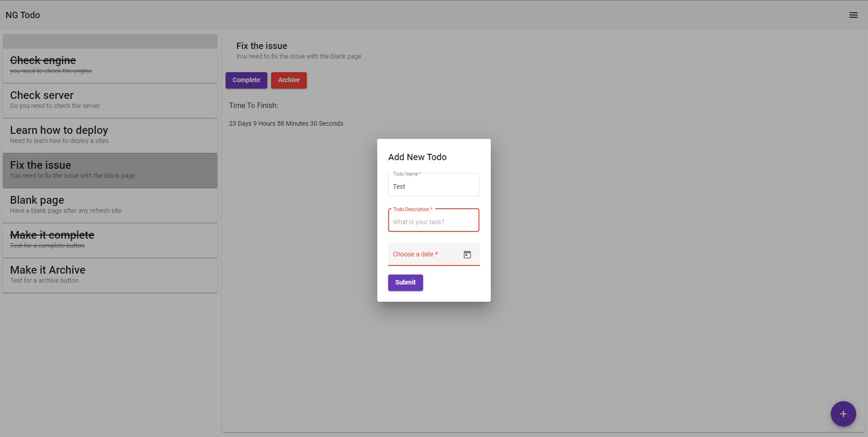Click the Todo Description field

coord(434,220)
